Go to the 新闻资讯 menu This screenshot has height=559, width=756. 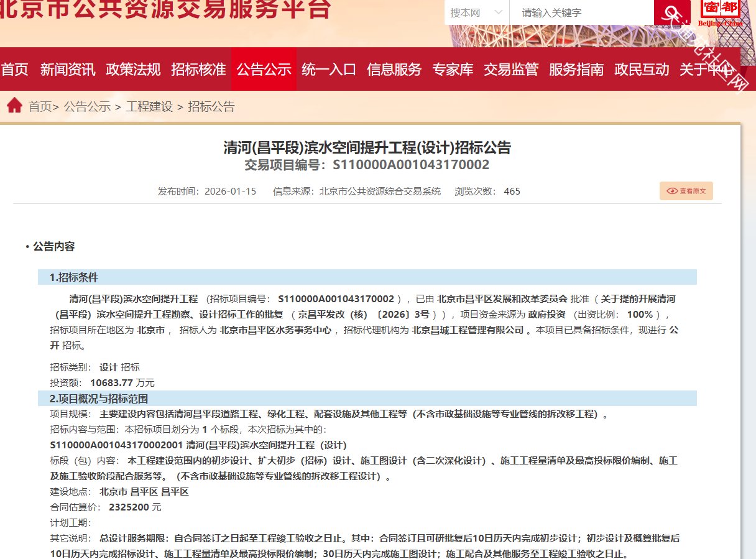tap(68, 69)
